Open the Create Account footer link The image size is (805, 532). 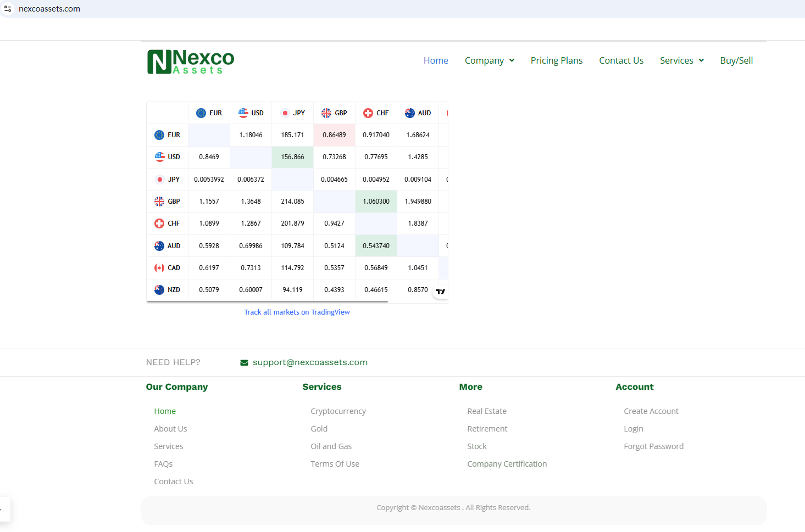click(651, 411)
